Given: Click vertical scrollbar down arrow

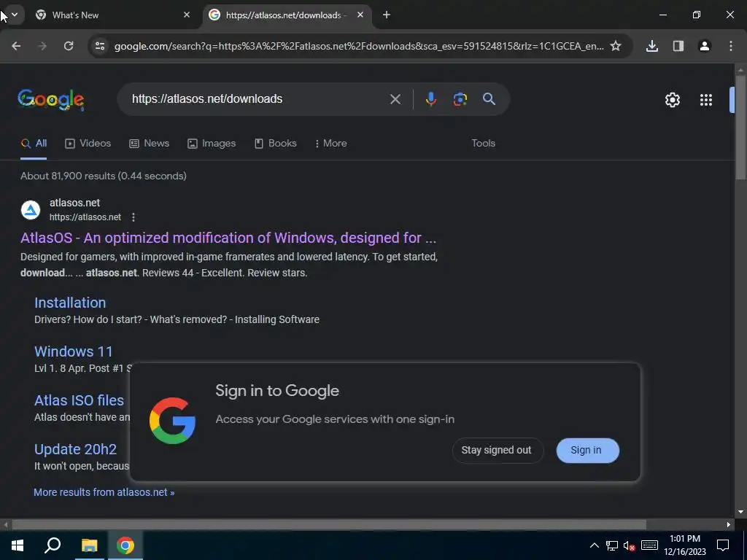Looking at the screenshot, I should click(x=740, y=512).
